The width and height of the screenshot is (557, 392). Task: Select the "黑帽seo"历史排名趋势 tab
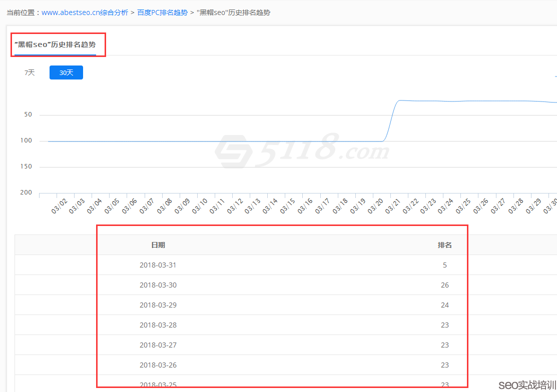click(x=55, y=44)
